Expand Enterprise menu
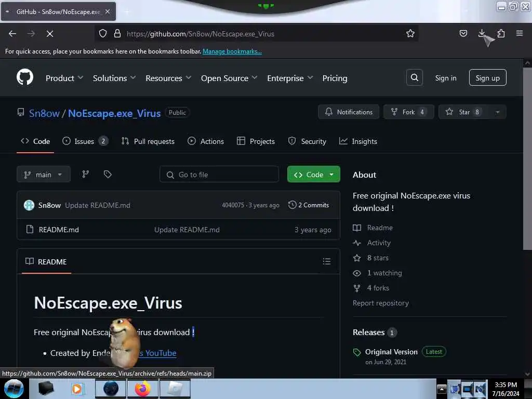This screenshot has height=399, width=532. [290, 78]
